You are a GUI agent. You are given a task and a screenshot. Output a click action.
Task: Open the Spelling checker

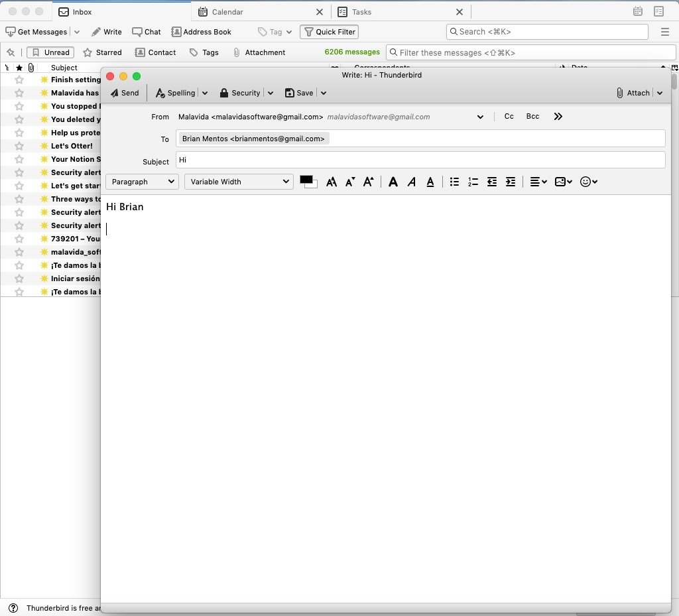click(175, 93)
